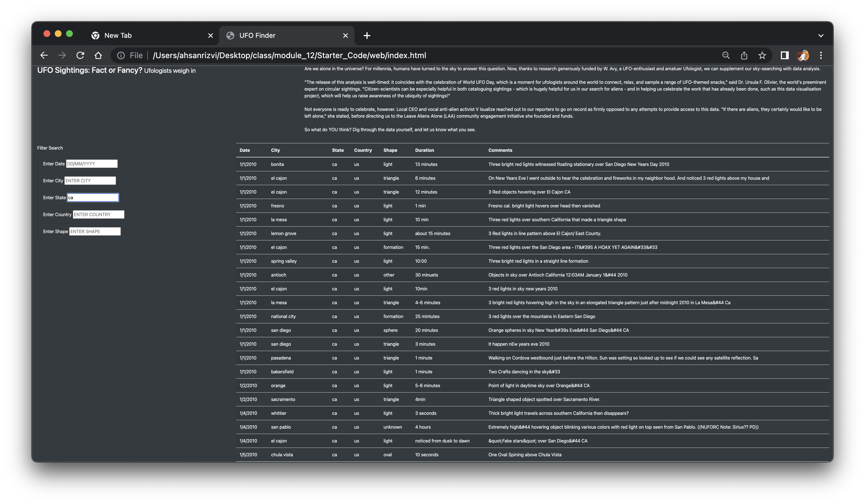The width and height of the screenshot is (865, 504).
Task: Expand the tab search chevron
Action: [x=821, y=35]
